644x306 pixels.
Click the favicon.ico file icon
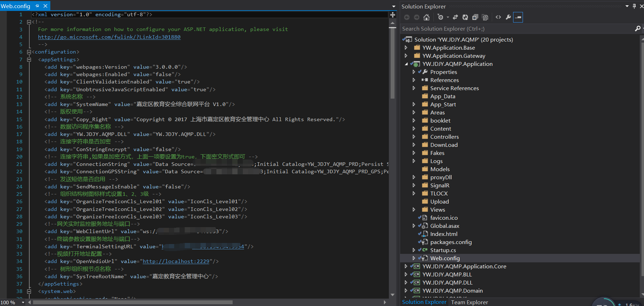click(425, 218)
